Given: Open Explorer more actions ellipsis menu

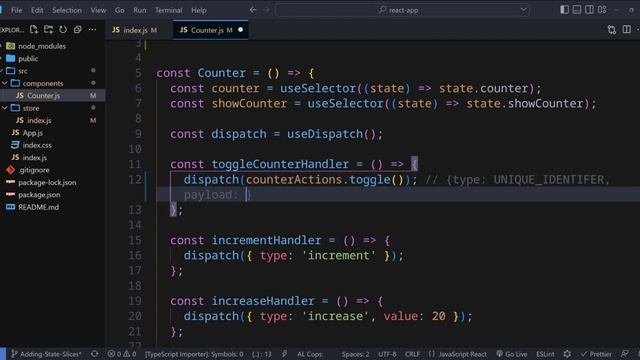Looking at the screenshot, I should (x=92, y=29).
